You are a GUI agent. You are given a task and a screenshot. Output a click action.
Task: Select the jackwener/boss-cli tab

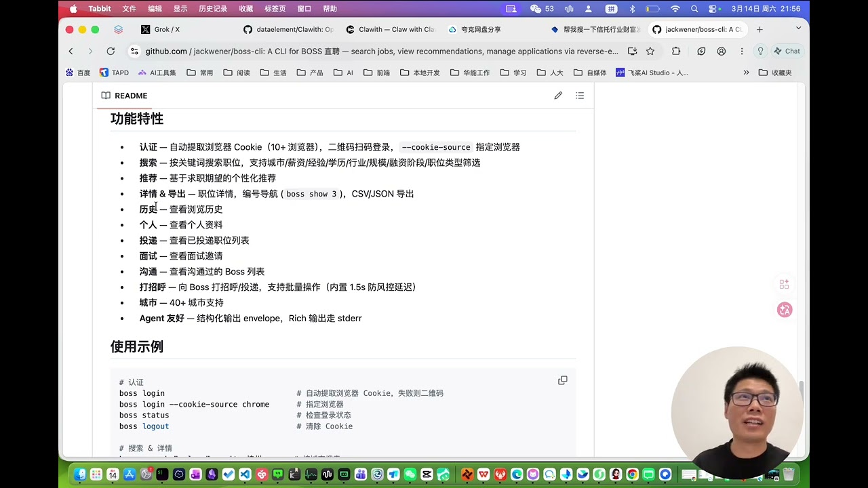click(697, 29)
